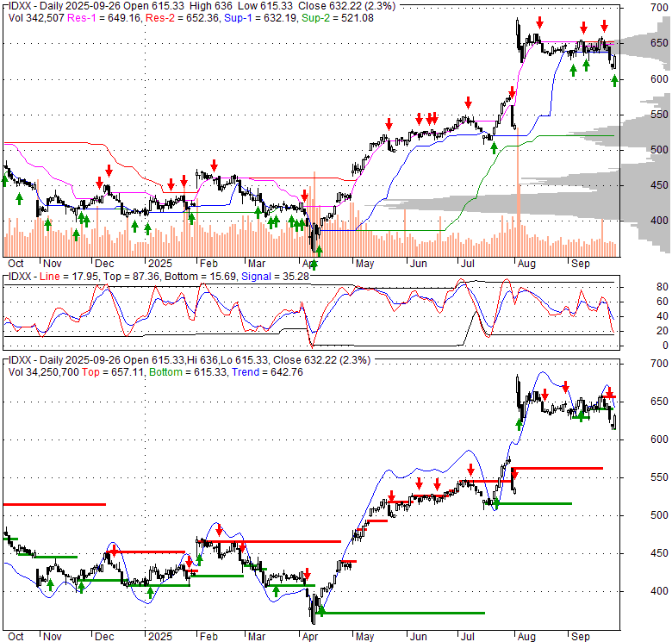Select the Sup-1 = 632.19 legend value

(260, 18)
